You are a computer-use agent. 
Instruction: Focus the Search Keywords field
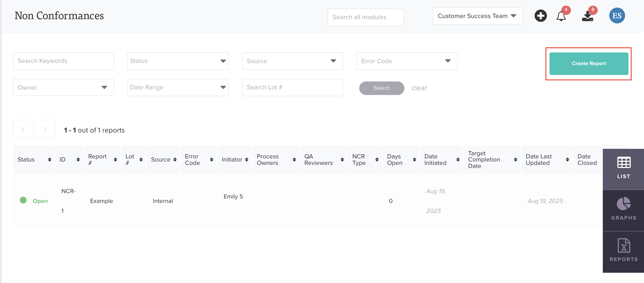(63, 61)
